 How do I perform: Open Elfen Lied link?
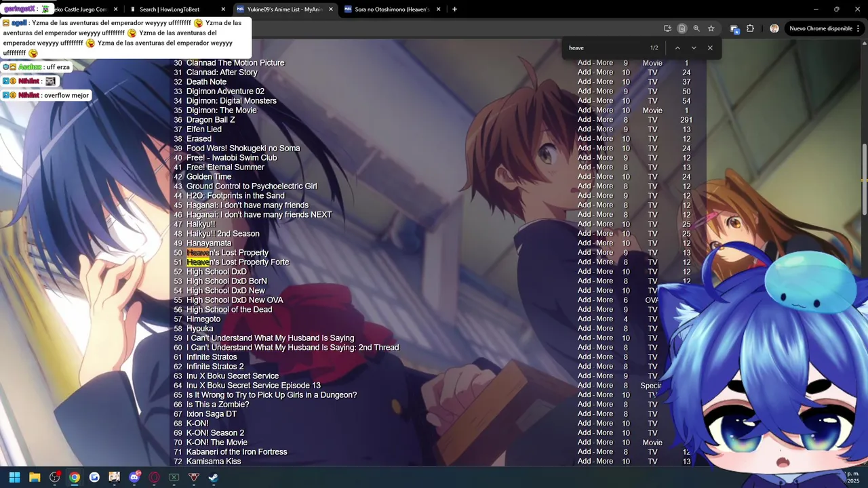(203, 129)
